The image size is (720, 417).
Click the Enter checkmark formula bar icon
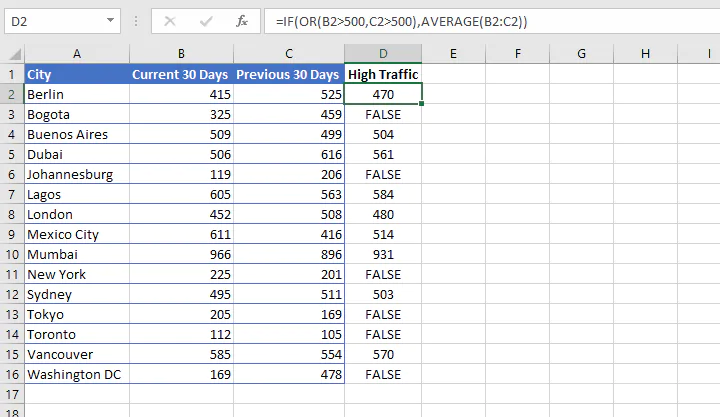[x=206, y=21]
